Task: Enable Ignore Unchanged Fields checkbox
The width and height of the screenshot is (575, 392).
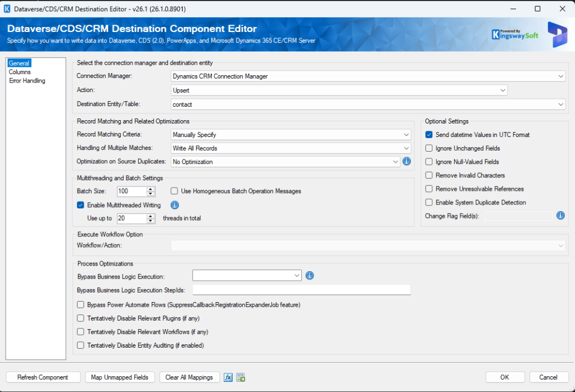Action: point(429,148)
